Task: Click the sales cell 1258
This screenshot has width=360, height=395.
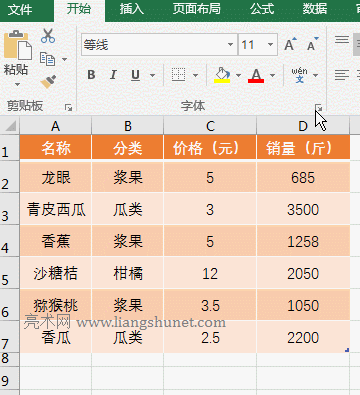Action: click(303, 241)
